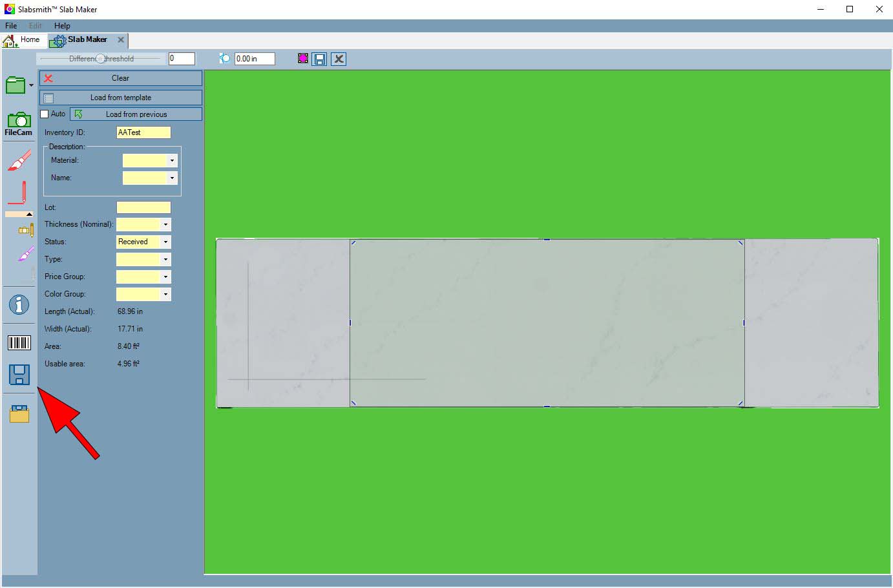This screenshot has width=893, height=588.
Task: Open the Thickness (Nominal) dropdown
Action: pyautogui.click(x=165, y=224)
